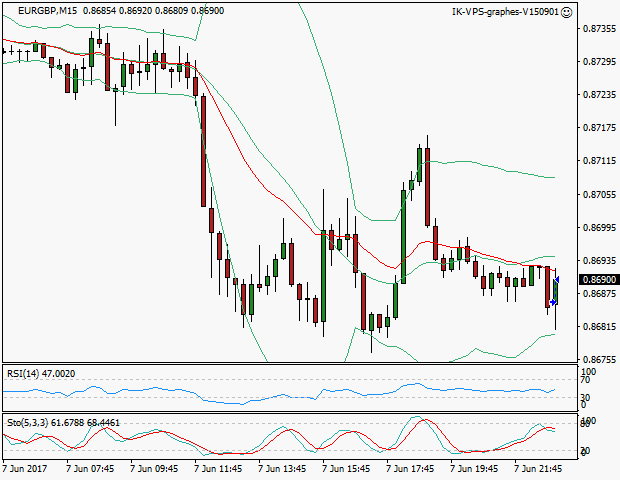Click the 7 Jun 2017 date label
This screenshot has height=480, width=620.
tap(24, 467)
